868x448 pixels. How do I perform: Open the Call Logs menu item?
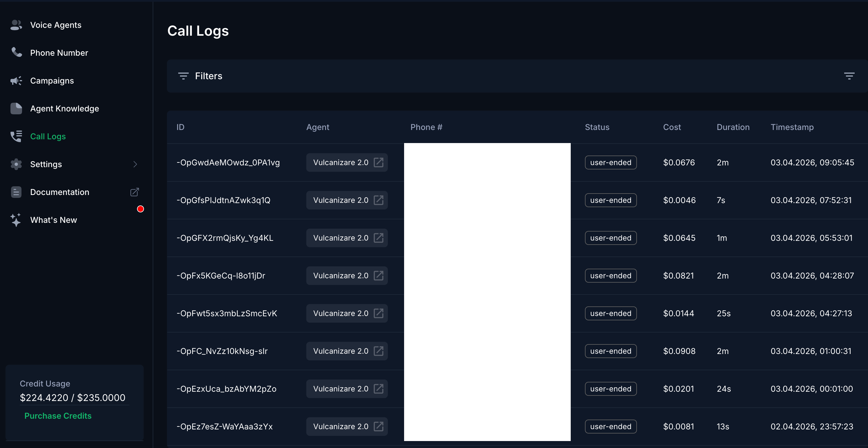[x=48, y=136]
